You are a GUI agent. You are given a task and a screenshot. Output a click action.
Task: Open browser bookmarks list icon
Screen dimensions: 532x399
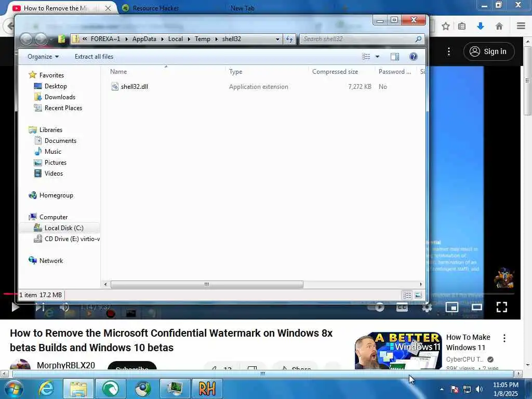pyautogui.click(x=462, y=26)
